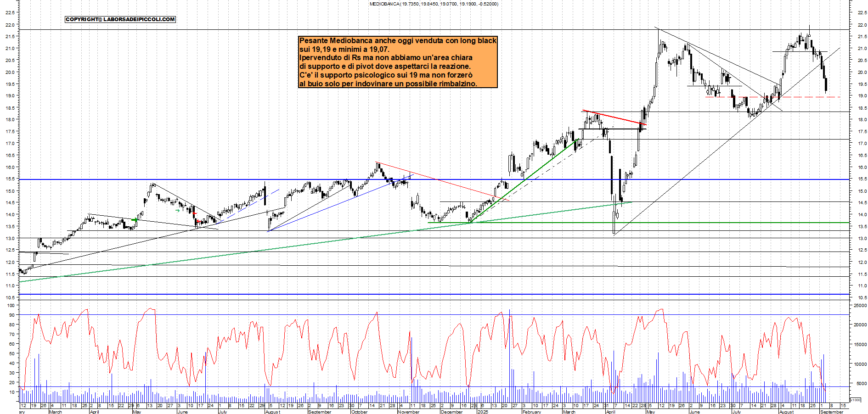Viewport: 868px width, 414px height.
Task: Click the 2025 year label on time axis
Action: [x=482, y=412]
